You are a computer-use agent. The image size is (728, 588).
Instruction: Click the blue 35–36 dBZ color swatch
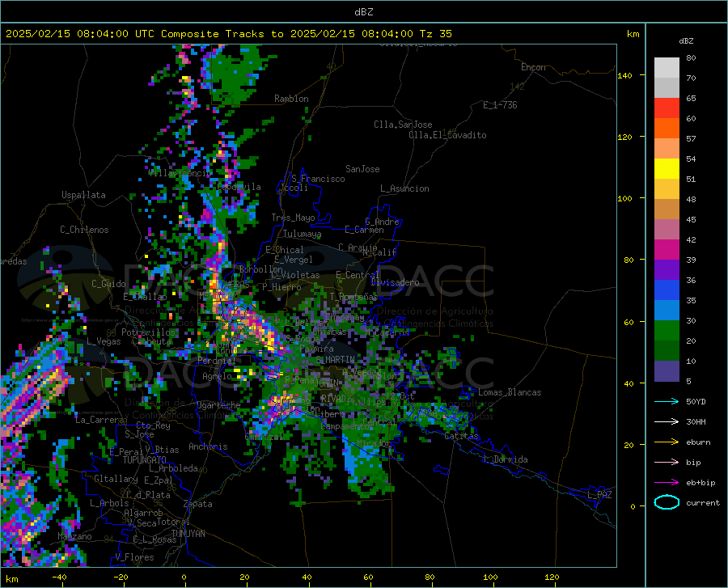[x=667, y=290]
